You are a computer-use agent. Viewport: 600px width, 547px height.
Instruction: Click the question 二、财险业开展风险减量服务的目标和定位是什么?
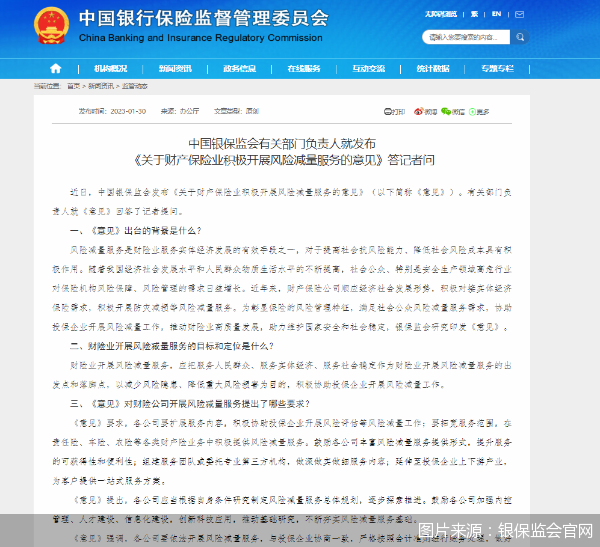[x=172, y=346]
